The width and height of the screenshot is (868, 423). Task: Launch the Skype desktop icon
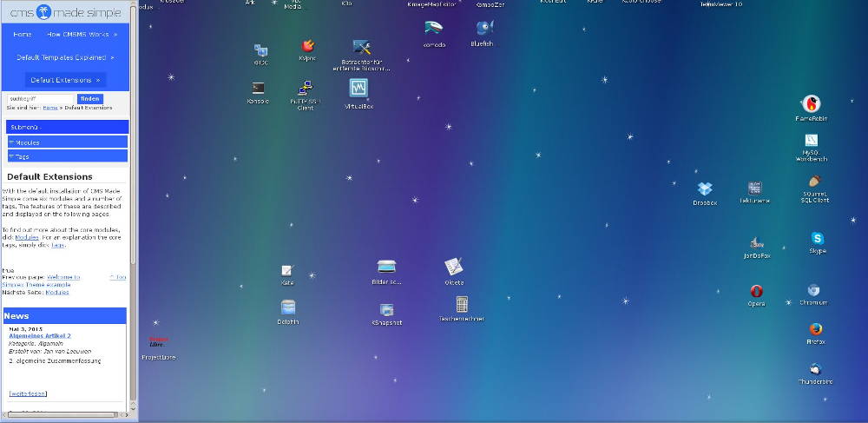coord(817,239)
